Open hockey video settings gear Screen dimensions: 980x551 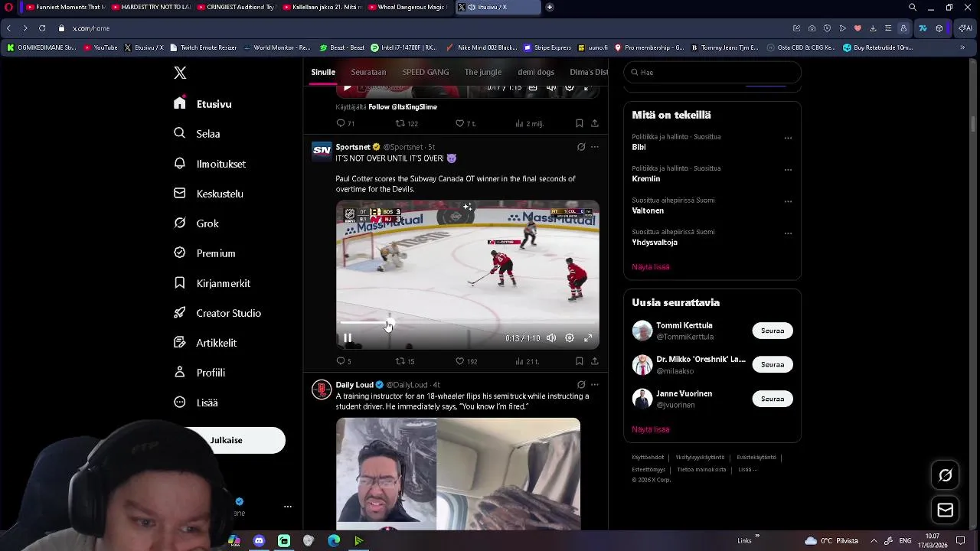(570, 338)
